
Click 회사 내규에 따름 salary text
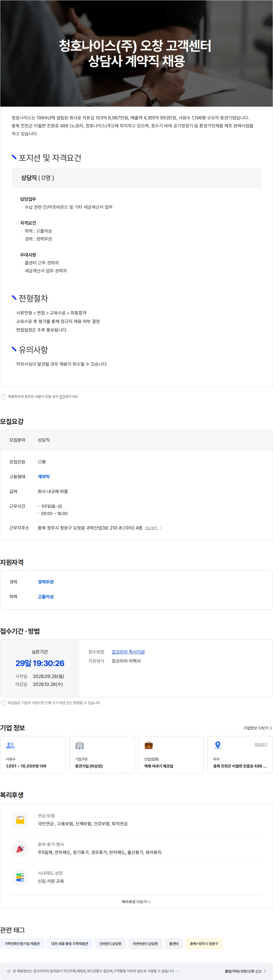point(53,491)
